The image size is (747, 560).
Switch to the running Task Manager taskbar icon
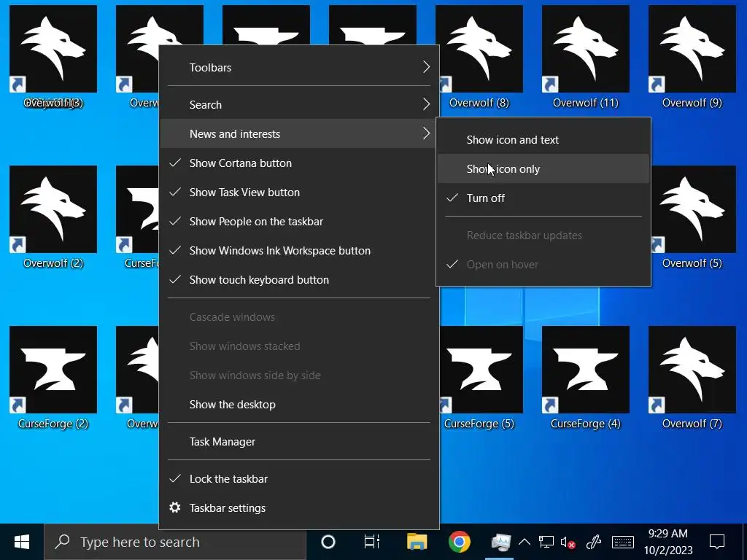point(500,542)
